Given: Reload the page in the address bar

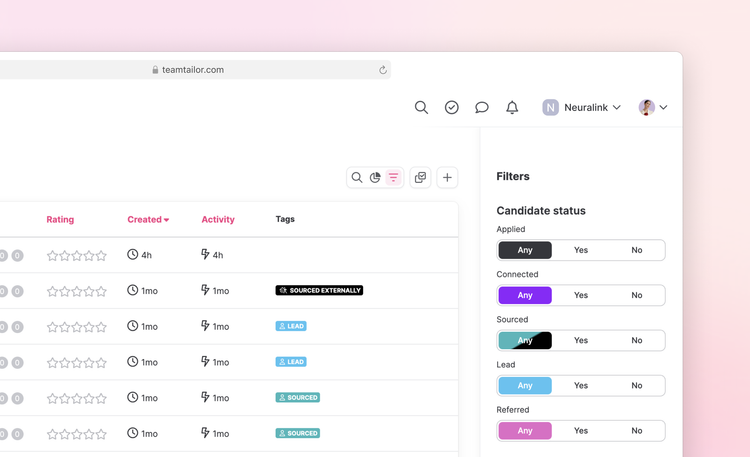Looking at the screenshot, I should [x=382, y=70].
